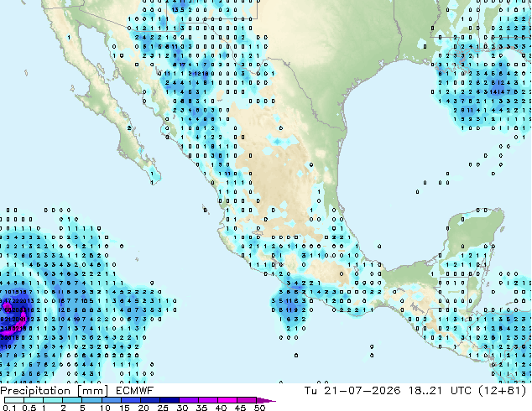Click legend tick label "10"
The width and height of the screenshot is (532, 411).
click(105, 408)
